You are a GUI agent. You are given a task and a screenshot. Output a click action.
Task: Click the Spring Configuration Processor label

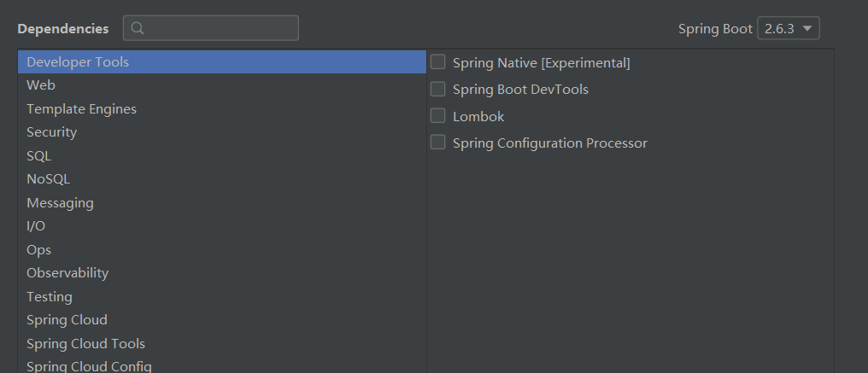click(x=549, y=143)
